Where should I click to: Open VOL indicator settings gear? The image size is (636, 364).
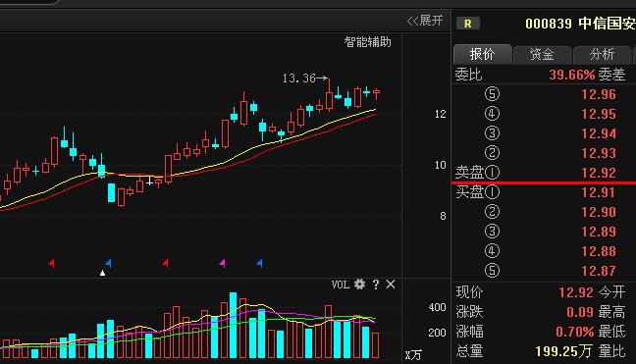pos(359,285)
